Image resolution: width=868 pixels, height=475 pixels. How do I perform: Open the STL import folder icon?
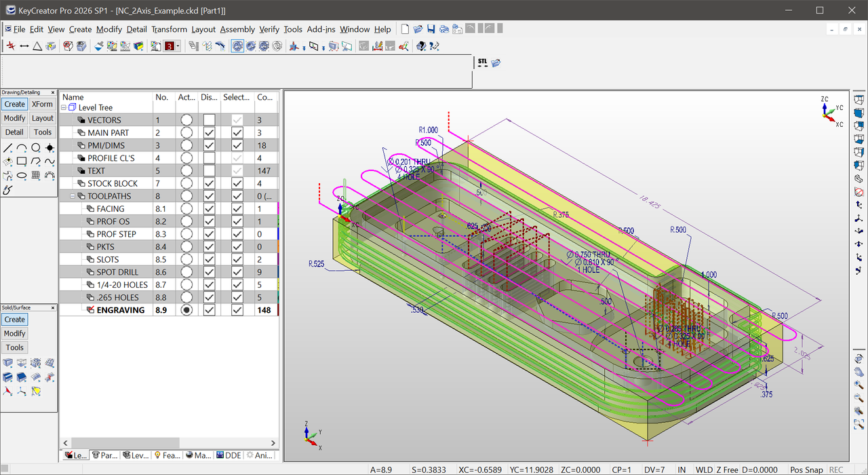click(496, 62)
